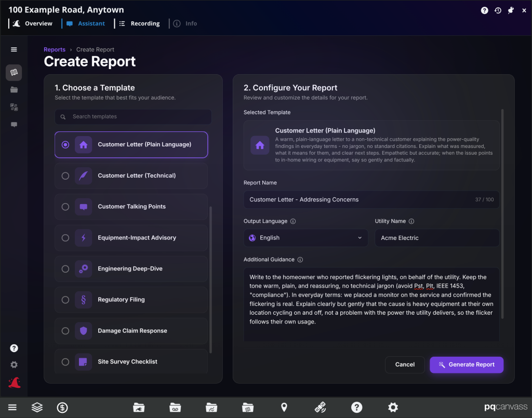Open the reports book icon in sidebar
532x418 pixels.
click(14, 73)
